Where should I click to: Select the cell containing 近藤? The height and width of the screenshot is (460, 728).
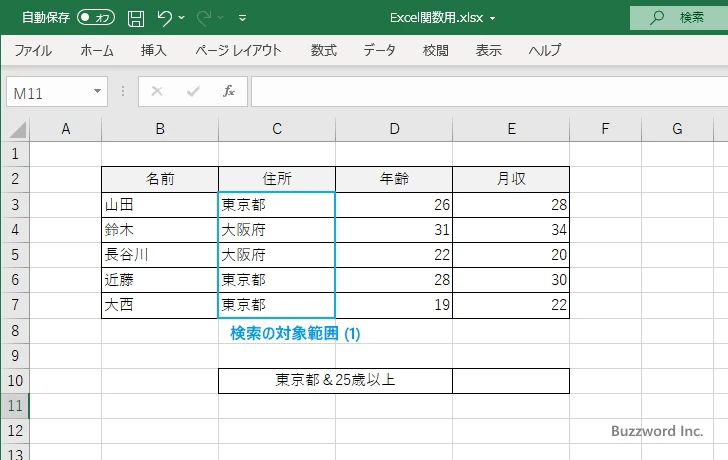point(160,280)
